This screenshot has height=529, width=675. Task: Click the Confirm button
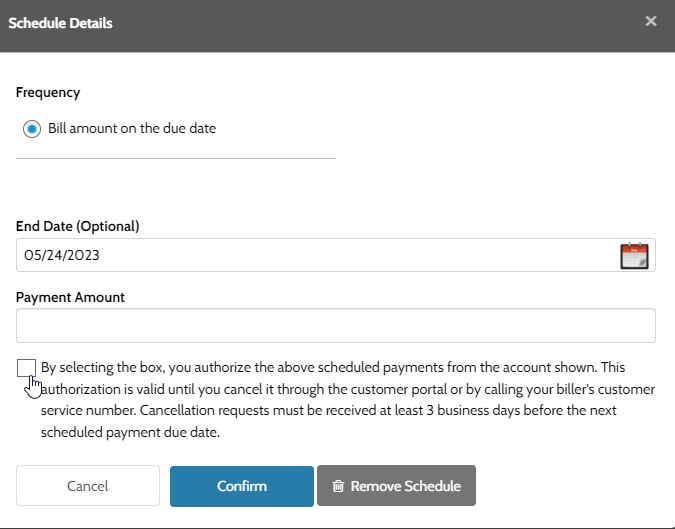point(242,486)
